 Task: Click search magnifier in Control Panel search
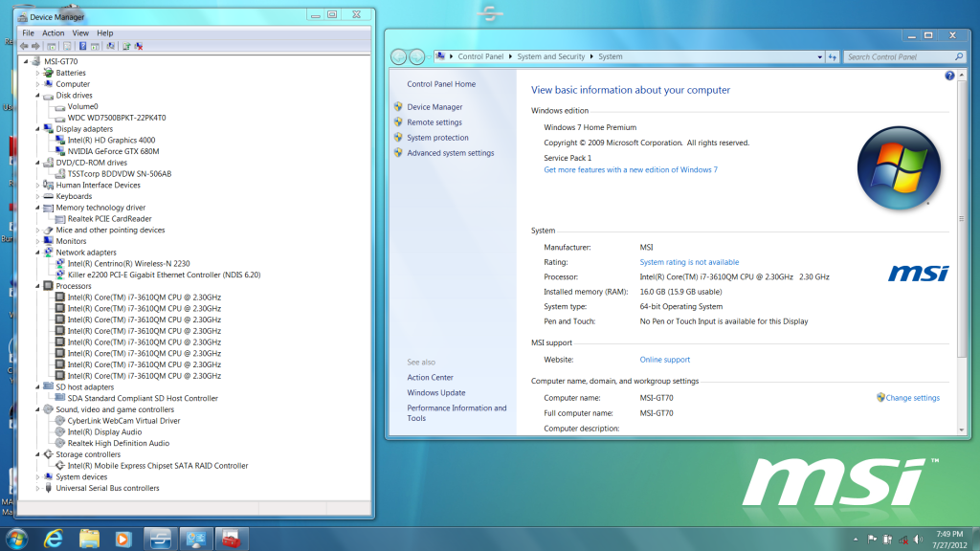click(959, 56)
